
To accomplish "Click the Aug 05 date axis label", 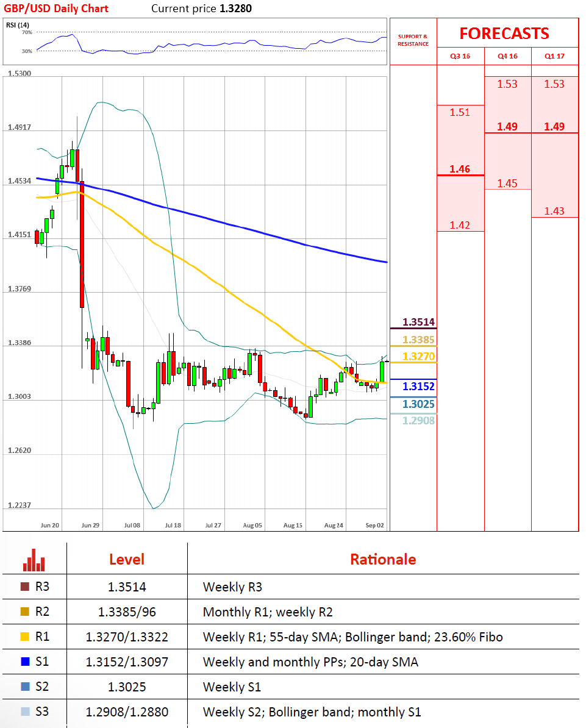I will [x=252, y=525].
